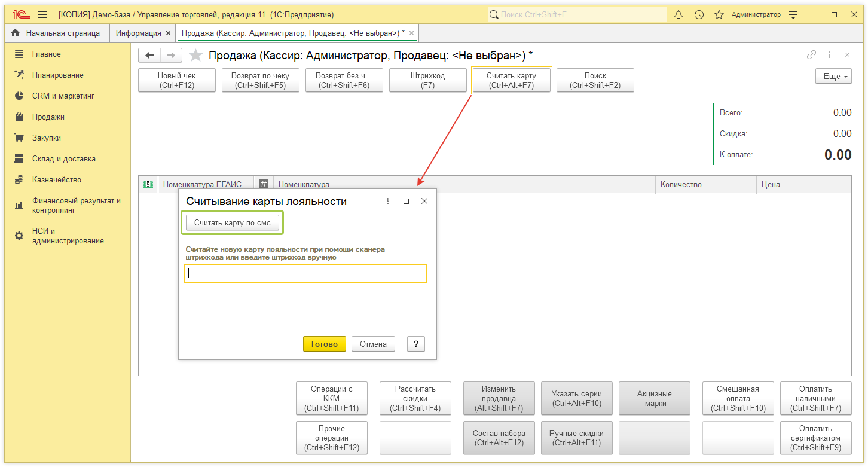Click Считать карту по смс button
868x467 pixels.
pos(233,223)
